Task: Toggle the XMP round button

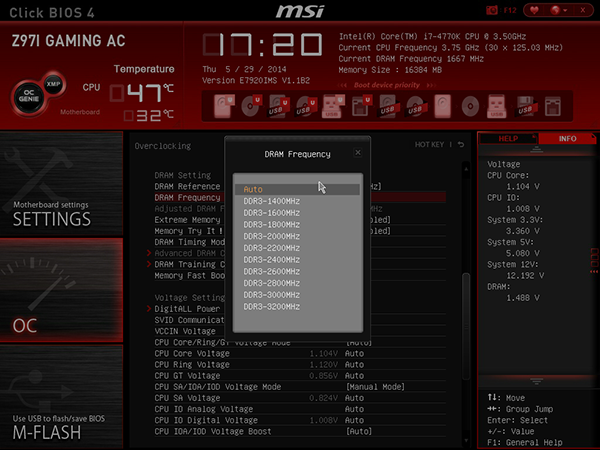Action: [x=53, y=84]
